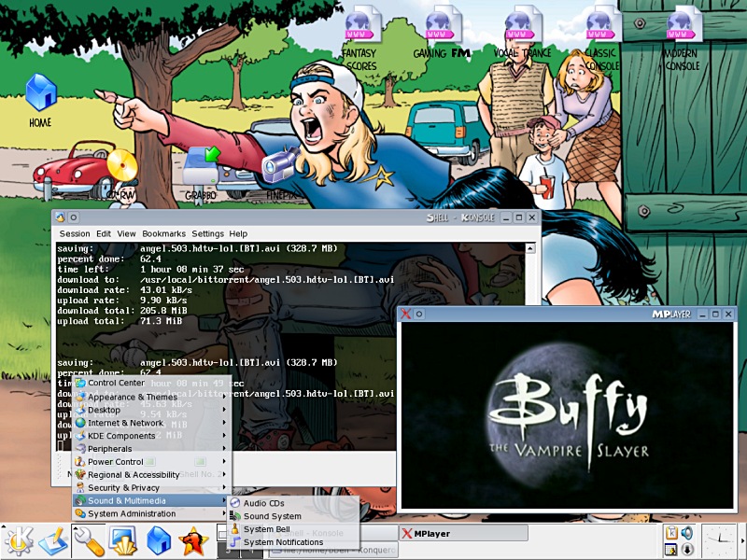Select highlighted Sound & Multimedia entry
The image size is (747, 560).
pos(151,500)
